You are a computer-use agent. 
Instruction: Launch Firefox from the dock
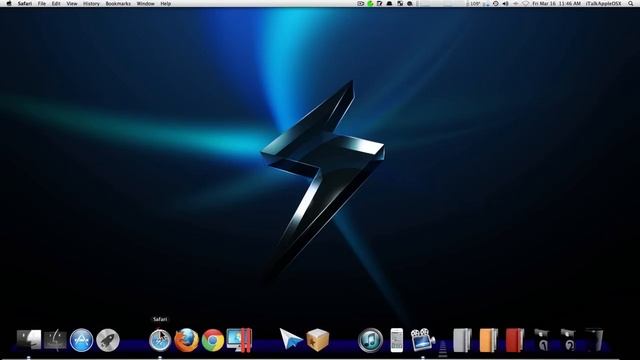point(186,340)
